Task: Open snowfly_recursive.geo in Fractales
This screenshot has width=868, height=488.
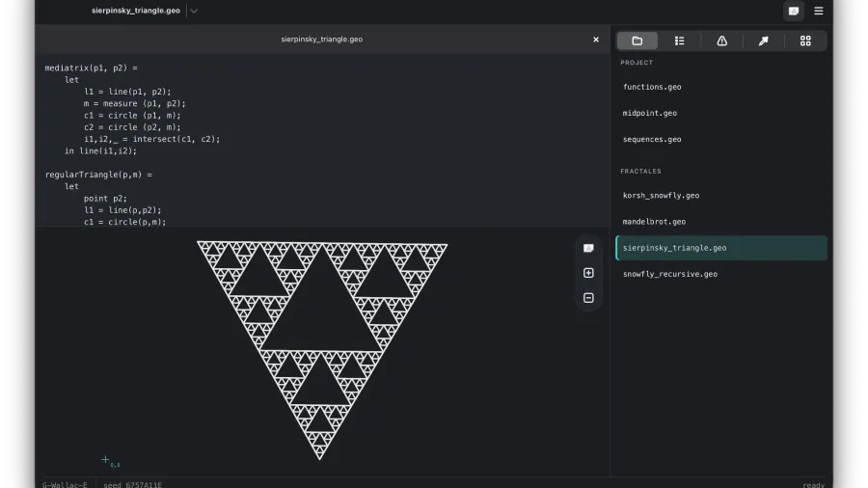Action: pyautogui.click(x=670, y=274)
